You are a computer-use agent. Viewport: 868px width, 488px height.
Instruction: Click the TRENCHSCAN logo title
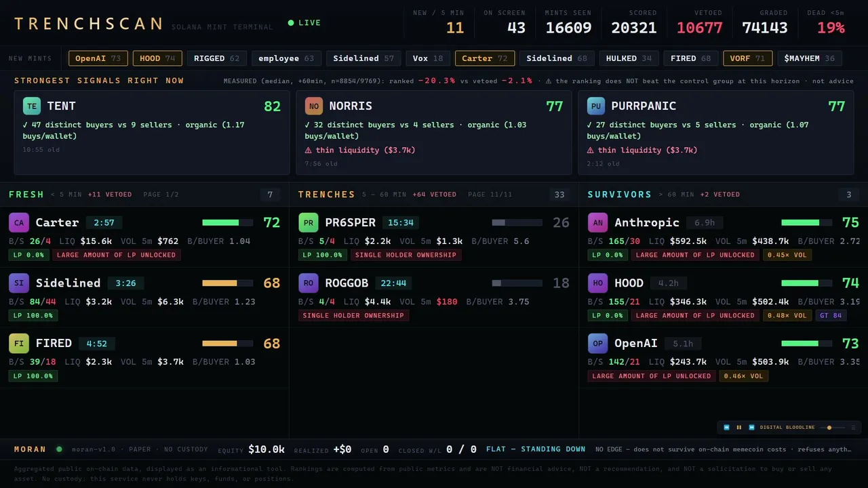coord(89,24)
